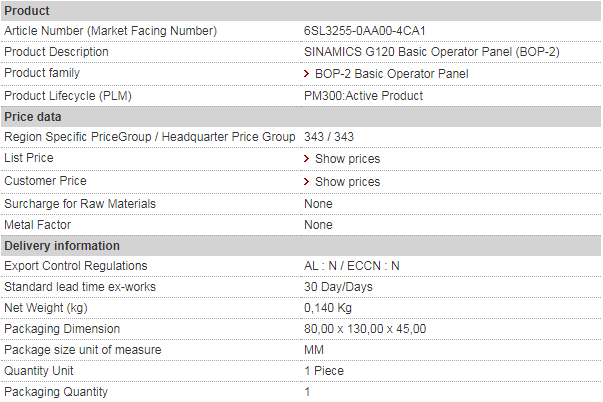603x402 pixels.
Task: Click Metal Factor label
Action: pos(37,225)
